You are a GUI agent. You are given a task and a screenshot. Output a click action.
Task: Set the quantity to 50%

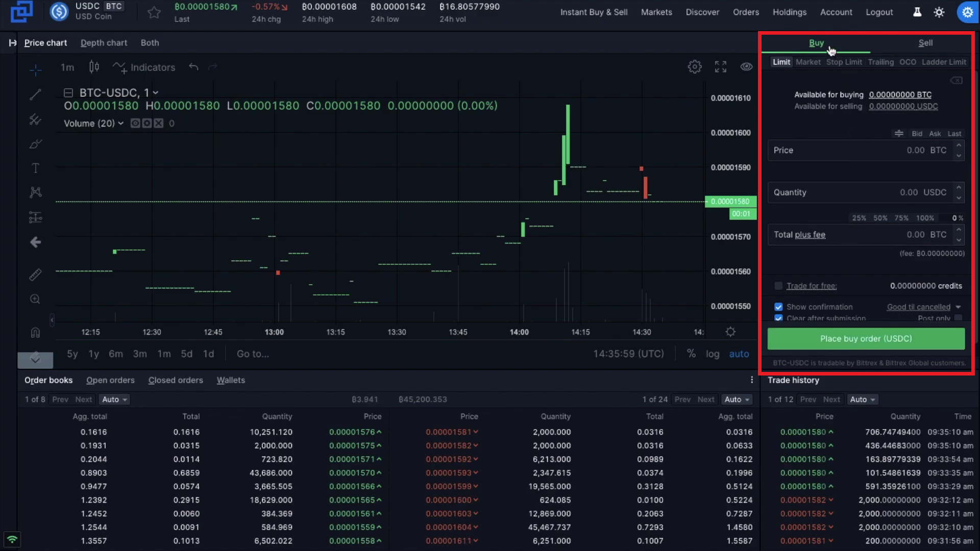point(880,218)
